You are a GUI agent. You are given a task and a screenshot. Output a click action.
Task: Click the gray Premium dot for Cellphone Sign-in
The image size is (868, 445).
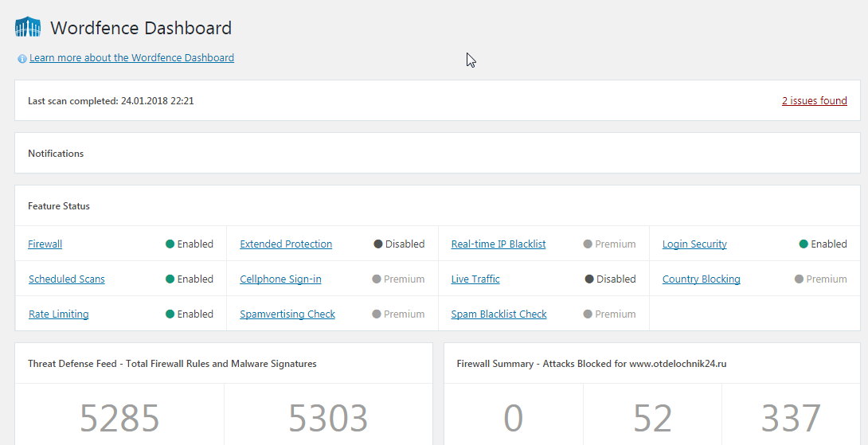point(377,279)
